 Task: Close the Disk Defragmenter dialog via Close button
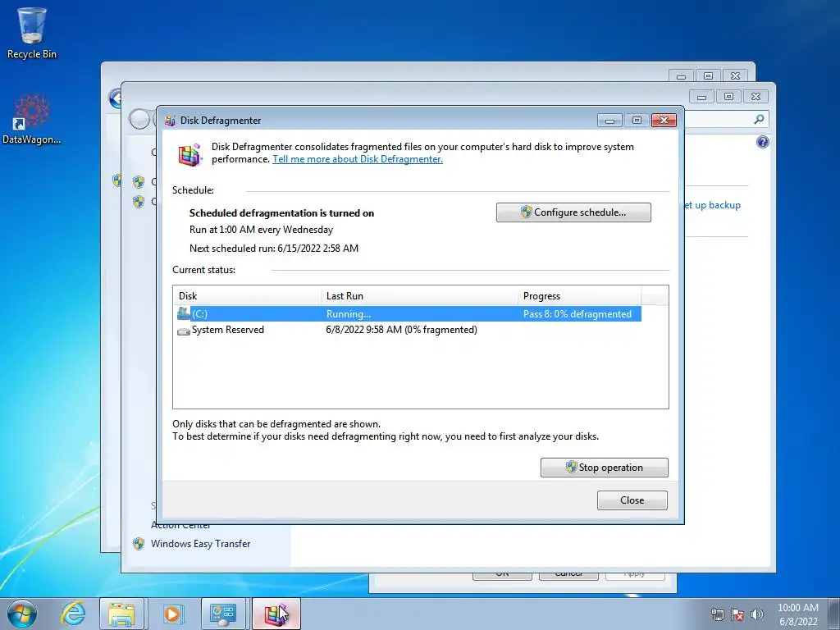coord(632,500)
